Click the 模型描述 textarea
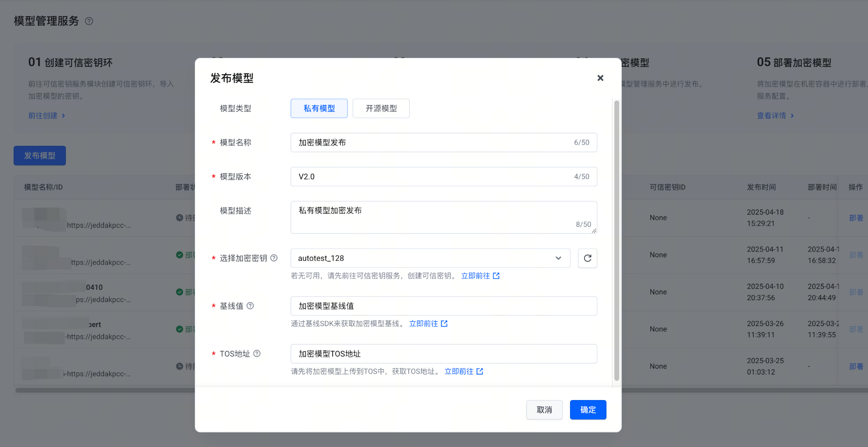Viewport: 868px width, 447px height. [444, 217]
